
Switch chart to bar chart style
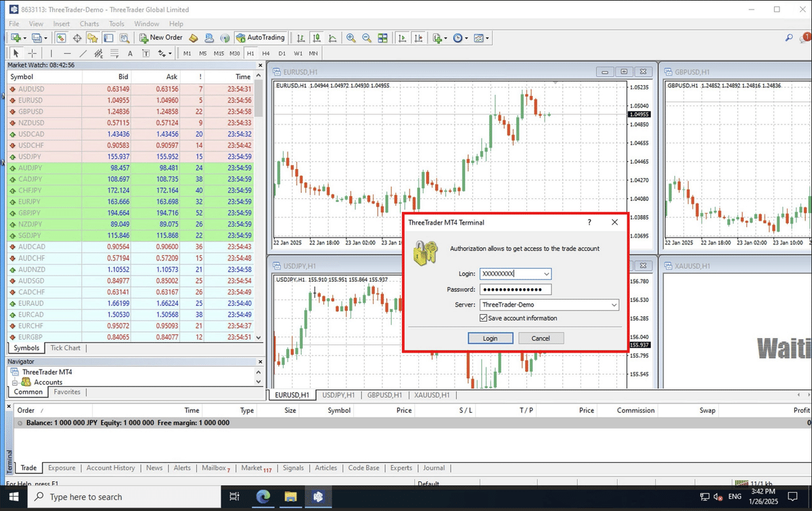pyautogui.click(x=300, y=38)
